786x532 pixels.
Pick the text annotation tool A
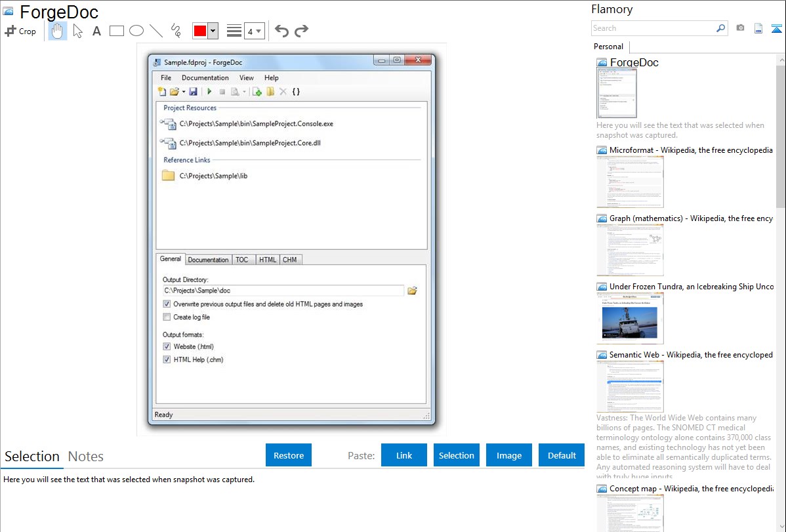point(96,31)
